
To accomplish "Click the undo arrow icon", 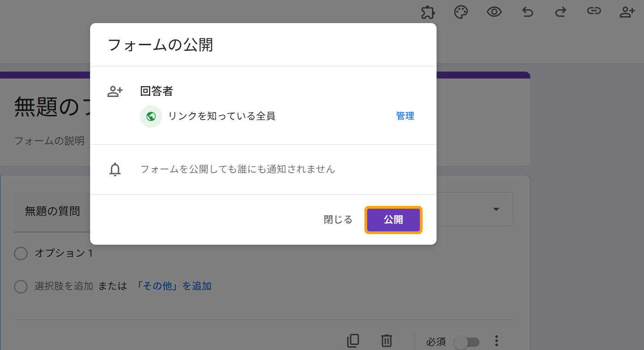I will pyautogui.click(x=528, y=12).
